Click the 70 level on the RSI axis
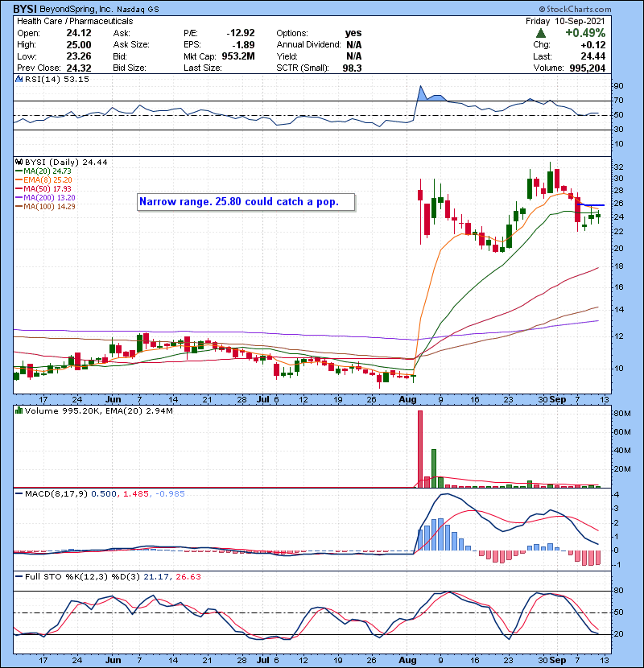This screenshot has width=644, height=668. (x=618, y=101)
